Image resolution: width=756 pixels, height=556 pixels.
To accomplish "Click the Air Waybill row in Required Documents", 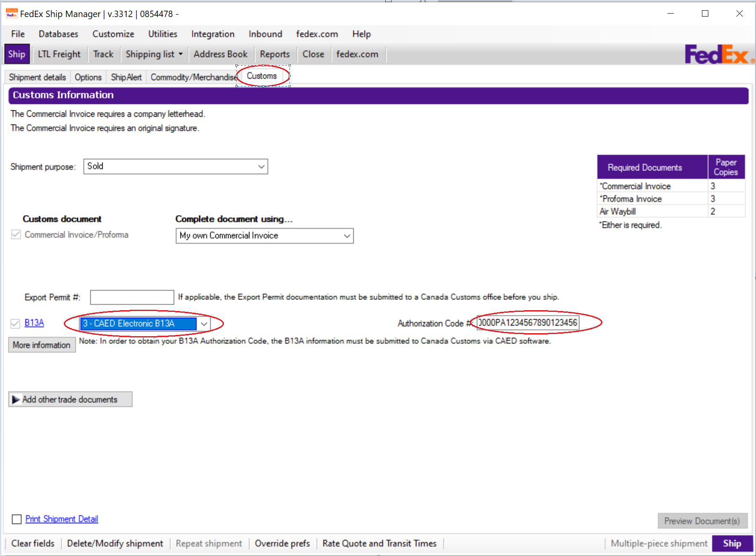I will (x=671, y=211).
